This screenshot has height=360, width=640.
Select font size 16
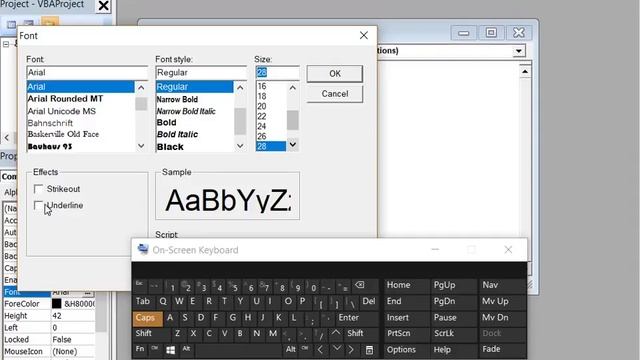262,86
